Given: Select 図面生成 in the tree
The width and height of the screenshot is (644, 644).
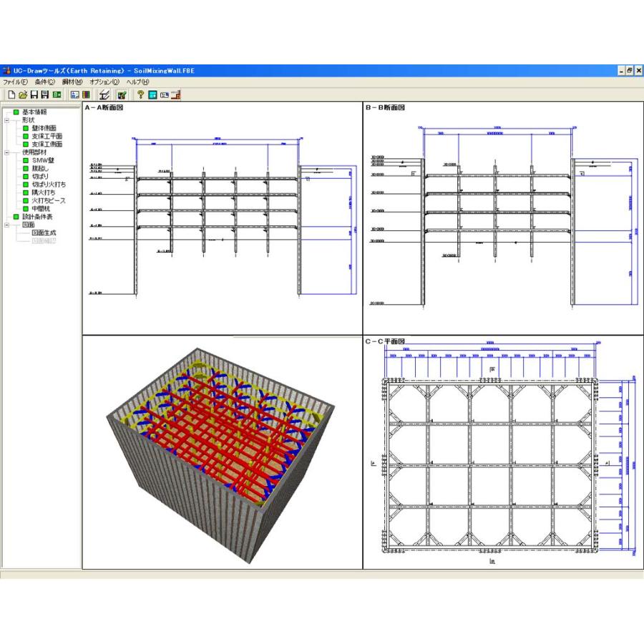Looking at the screenshot, I should pos(44,233).
